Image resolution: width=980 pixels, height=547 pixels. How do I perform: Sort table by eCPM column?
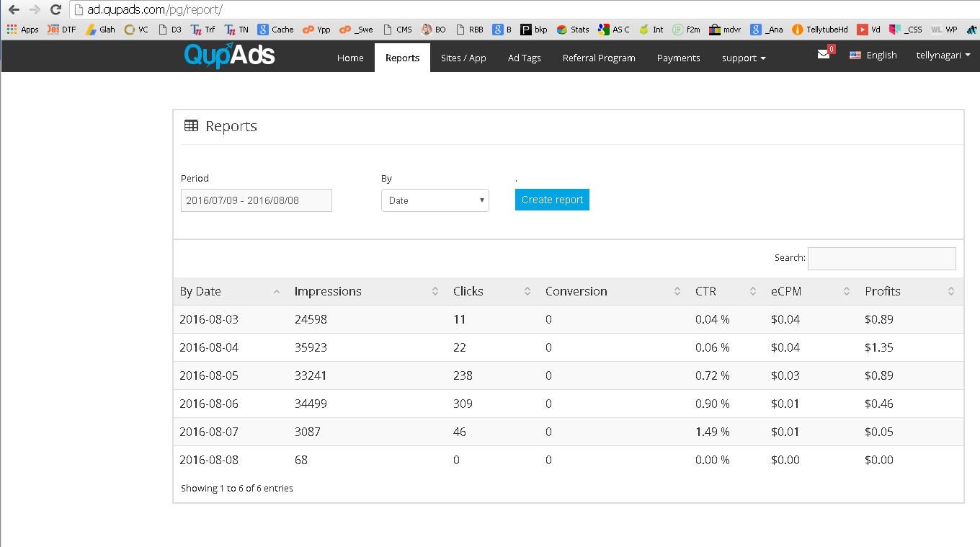pyautogui.click(x=811, y=291)
